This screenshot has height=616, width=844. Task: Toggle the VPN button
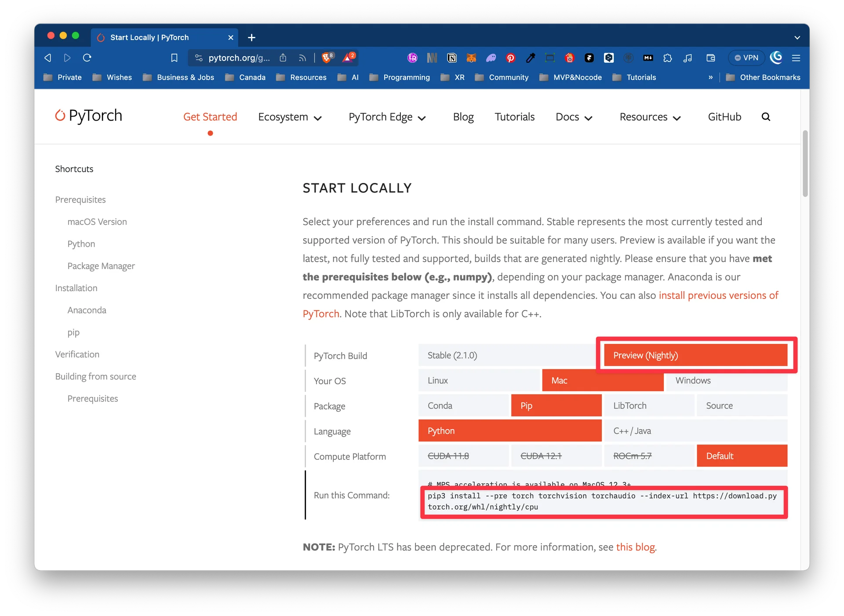coord(746,58)
